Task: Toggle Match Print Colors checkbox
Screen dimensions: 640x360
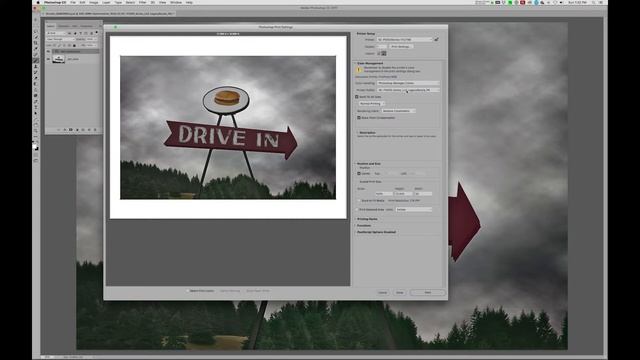Action: coord(187,291)
